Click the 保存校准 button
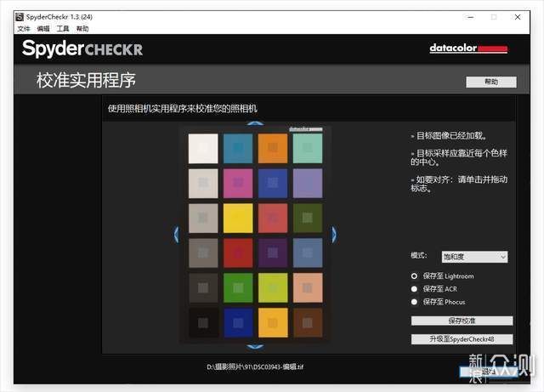The width and height of the screenshot is (544, 392). click(x=462, y=321)
